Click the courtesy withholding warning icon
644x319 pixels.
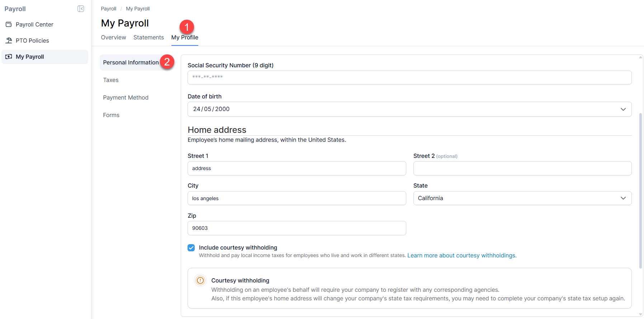(200, 280)
